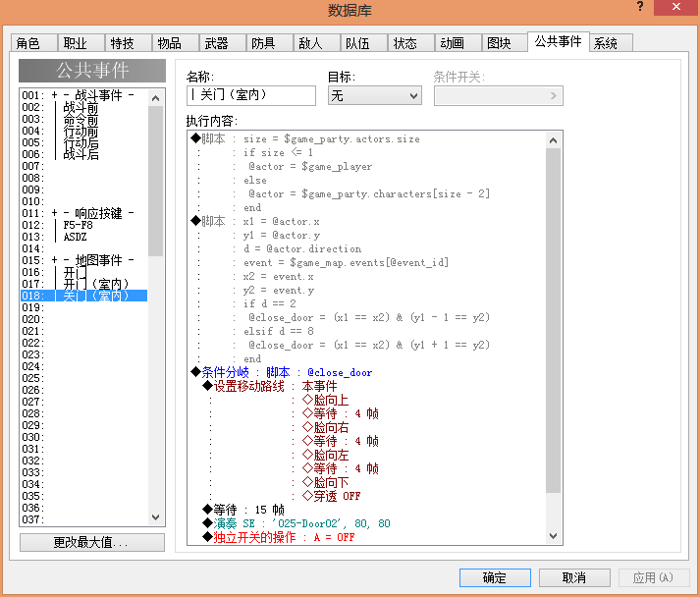Select list row 001 战斗事件
The width and height of the screenshot is (700, 597).
tap(83, 95)
